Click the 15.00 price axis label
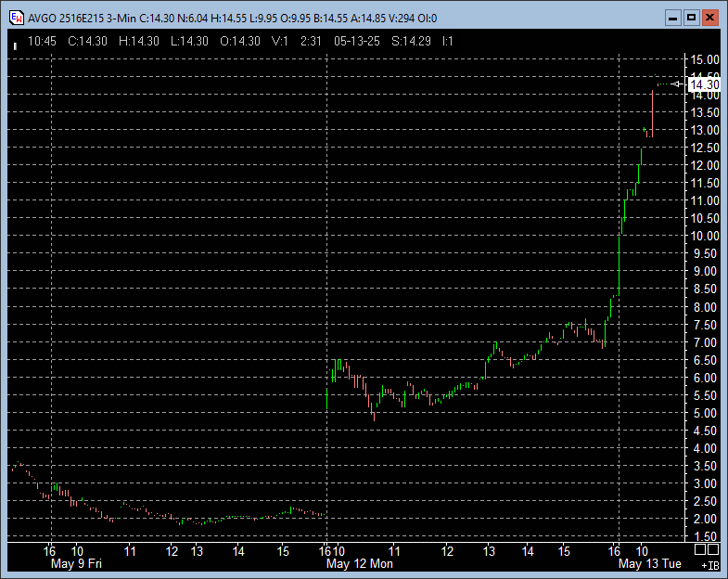The image size is (728, 579). coord(705,59)
